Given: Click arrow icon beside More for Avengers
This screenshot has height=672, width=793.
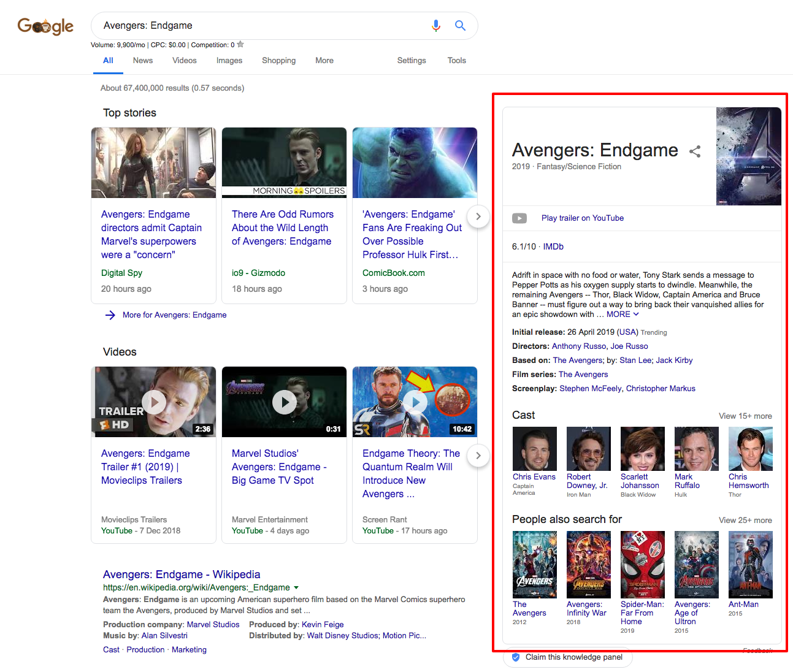Looking at the screenshot, I should click(x=110, y=315).
